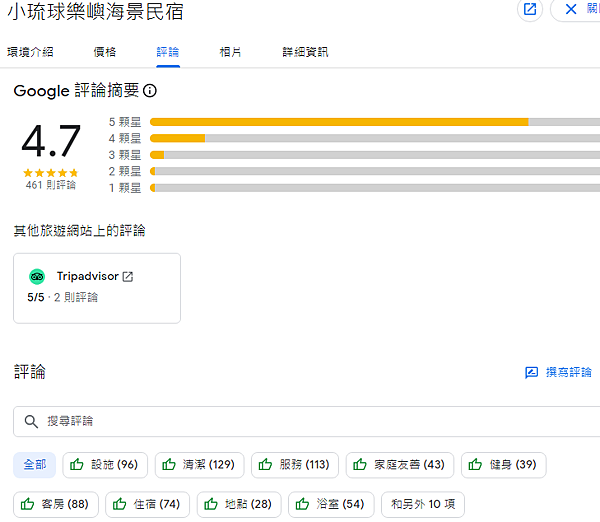Click the Tripadvisor owl logo icon
The height and width of the screenshot is (522, 600).
(x=37, y=277)
